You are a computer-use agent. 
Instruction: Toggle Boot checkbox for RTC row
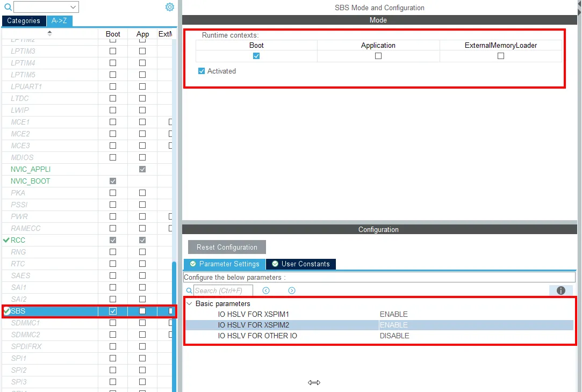click(113, 264)
